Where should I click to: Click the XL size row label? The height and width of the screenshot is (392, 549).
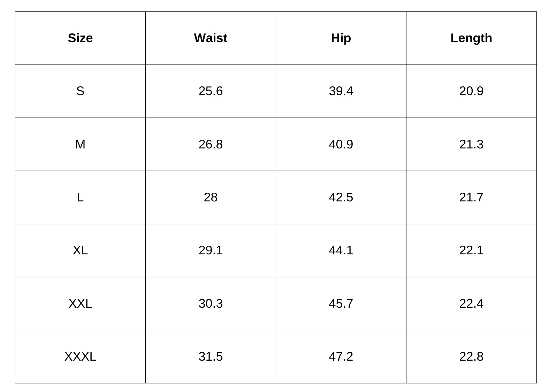(80, 250)
